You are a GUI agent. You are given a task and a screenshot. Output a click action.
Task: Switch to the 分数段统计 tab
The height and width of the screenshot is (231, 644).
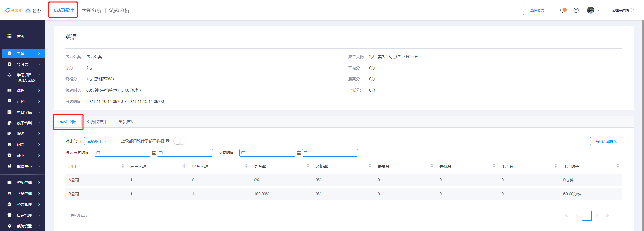point(97,122)
